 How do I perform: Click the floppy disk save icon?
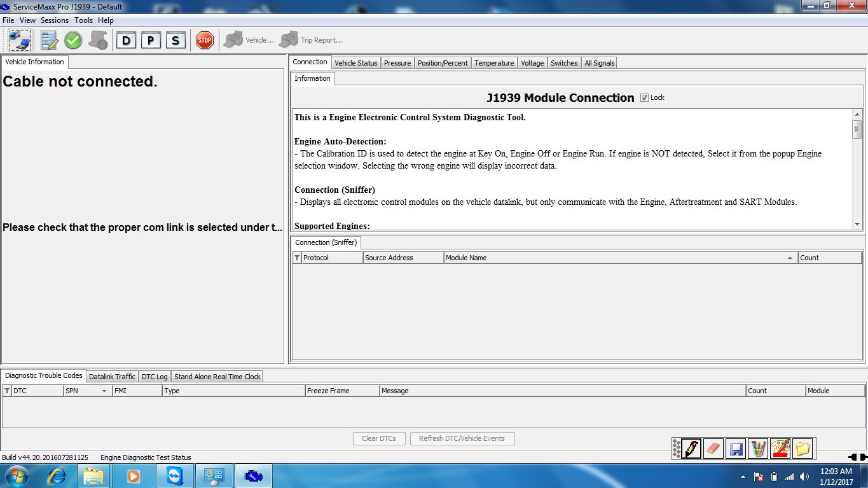coord(736,449)
